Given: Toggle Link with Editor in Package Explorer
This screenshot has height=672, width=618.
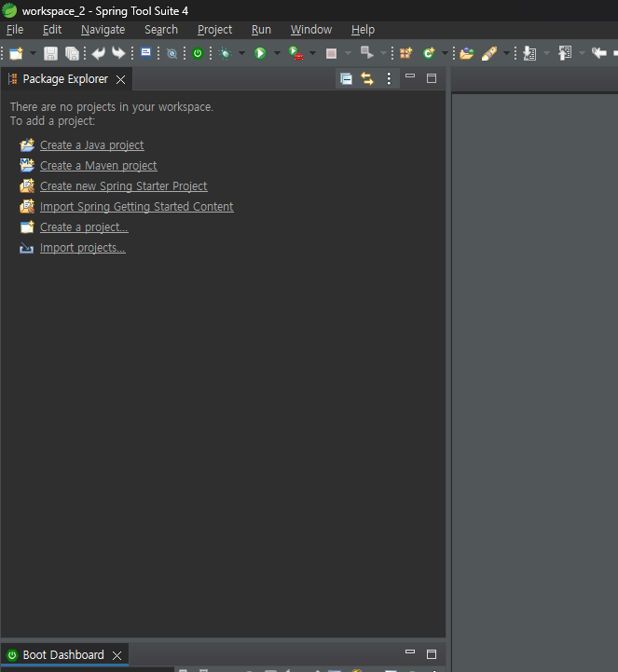Looking at the screenshot, I should pyautogui.click(x=367, y=79).
